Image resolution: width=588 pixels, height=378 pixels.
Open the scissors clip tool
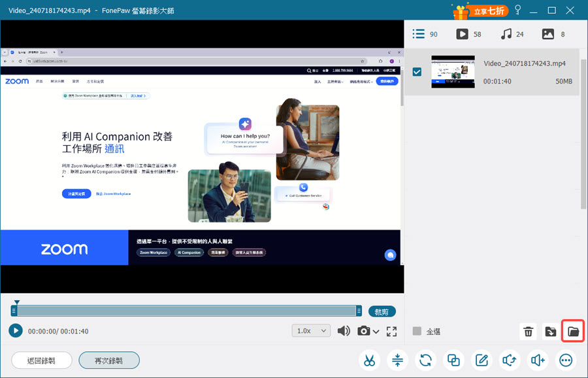click(x=369, y=360)
